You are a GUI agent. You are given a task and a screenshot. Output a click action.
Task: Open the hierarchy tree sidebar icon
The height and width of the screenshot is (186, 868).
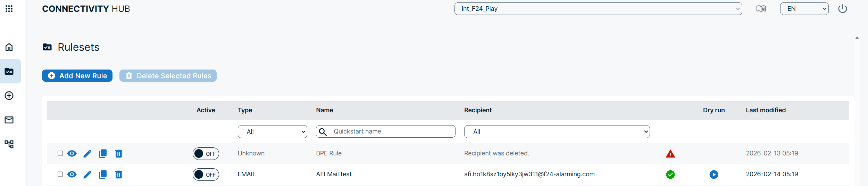tap(9, 144)
